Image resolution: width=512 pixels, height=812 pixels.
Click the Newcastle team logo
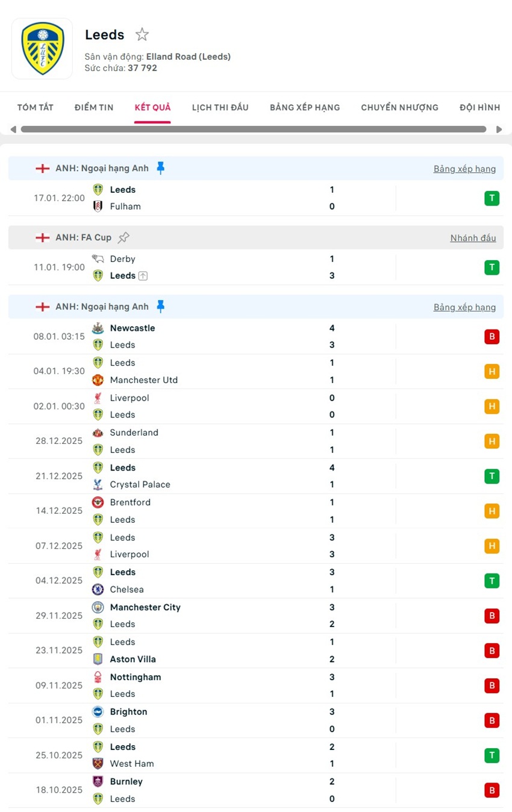click(98, 328)
